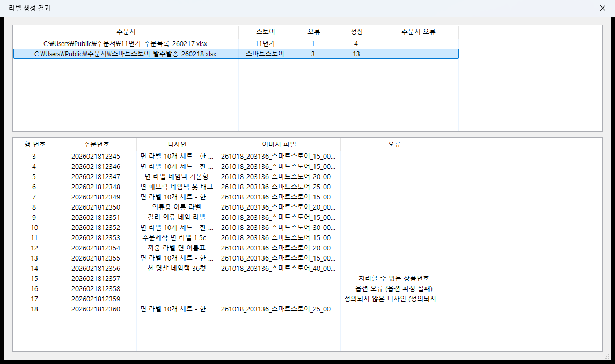The image size is (615, 364).
Task: Select order 2026021812356
Action: [x=96, y=269]
